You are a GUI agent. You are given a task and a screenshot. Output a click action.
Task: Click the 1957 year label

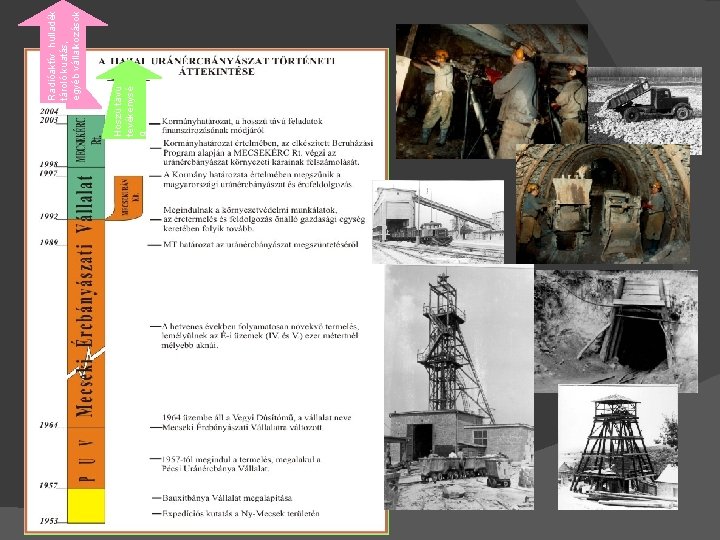[49, 485]
